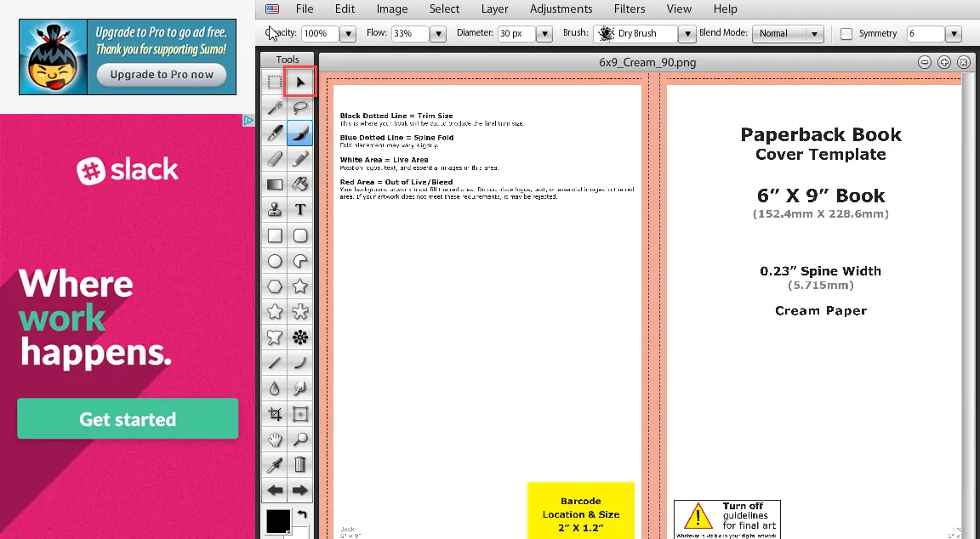Click the language flag icon
980x539 pixels.
click(x=272, y=9)
